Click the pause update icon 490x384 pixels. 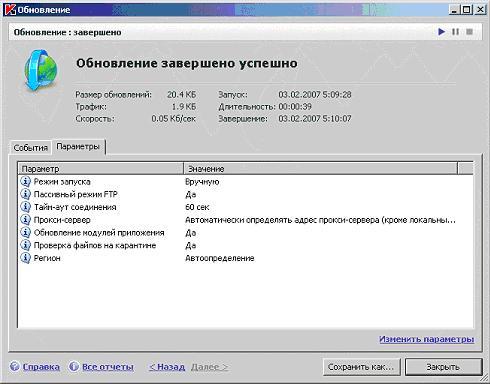click(455, 32)
